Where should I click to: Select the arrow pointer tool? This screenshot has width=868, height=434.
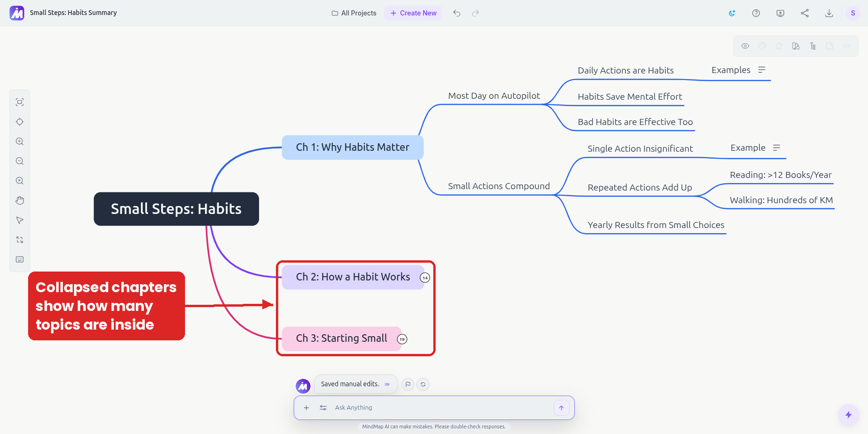coord(20,220)
